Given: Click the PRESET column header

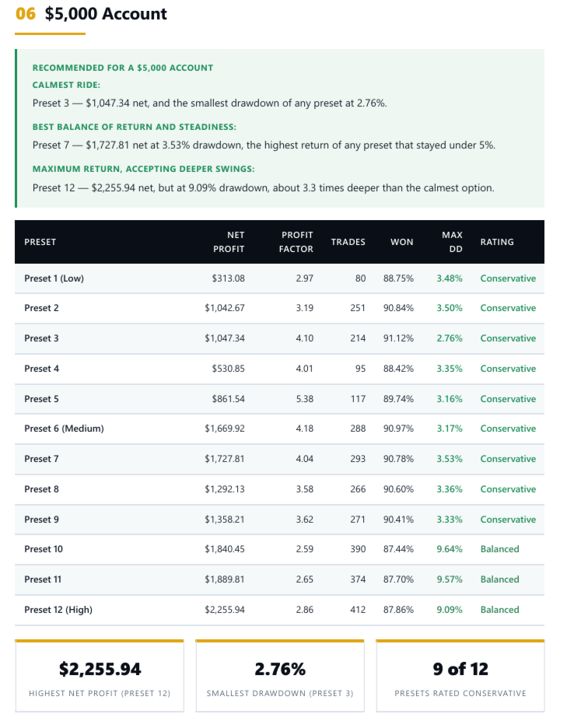Looking at the screenshot, I should coord(40,242).
